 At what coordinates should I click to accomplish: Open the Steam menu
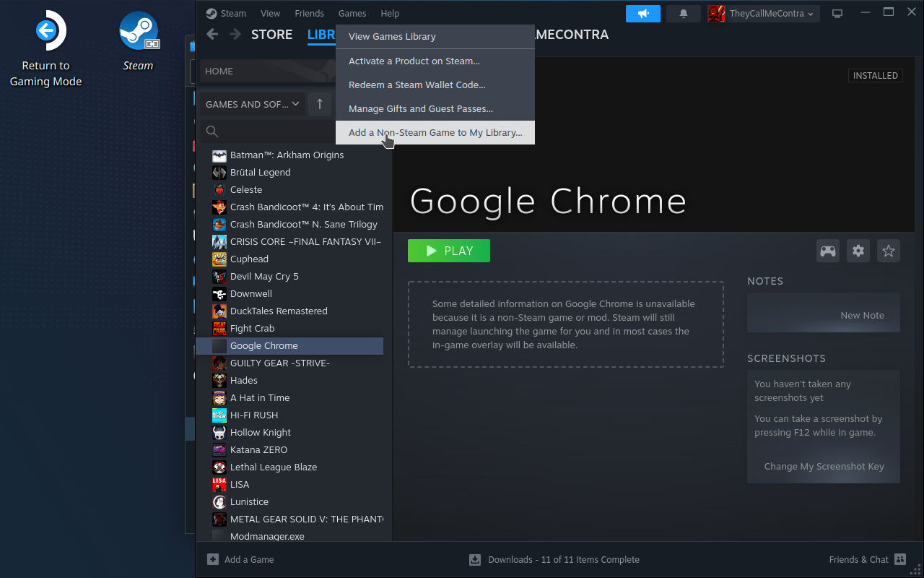pos(233,13)
